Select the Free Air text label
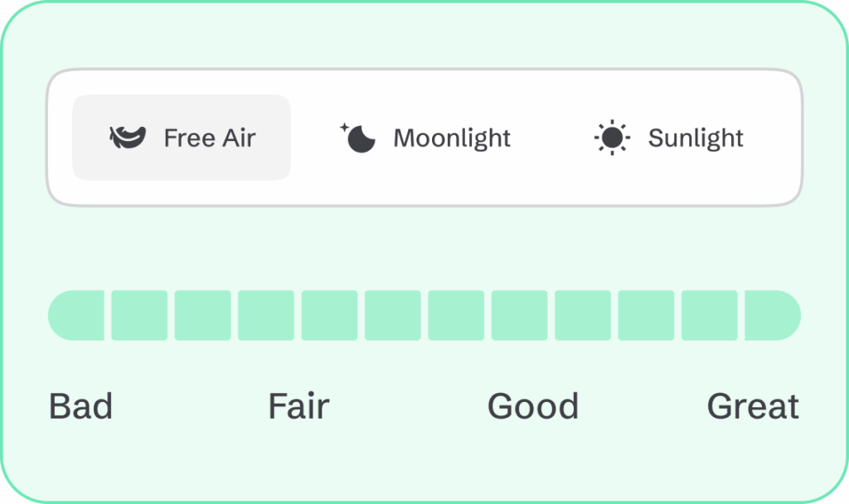The height and width of the screenshot is (504, 849). (210, 138)
